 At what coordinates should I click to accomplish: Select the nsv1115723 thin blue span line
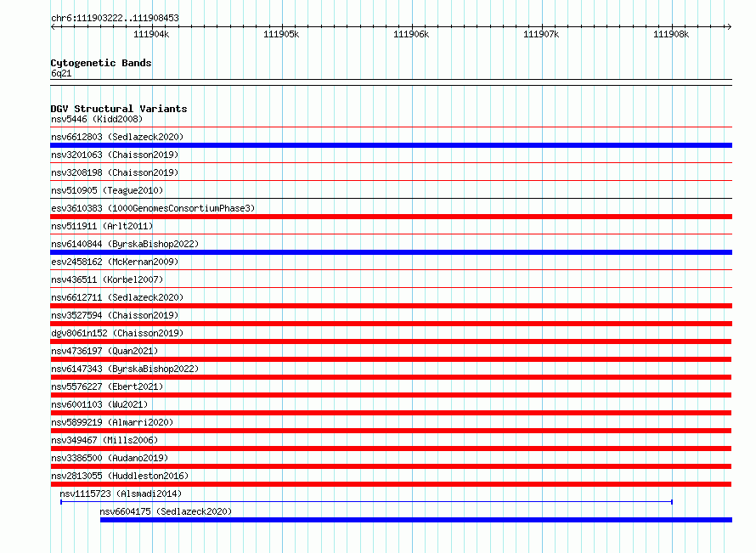366,502
